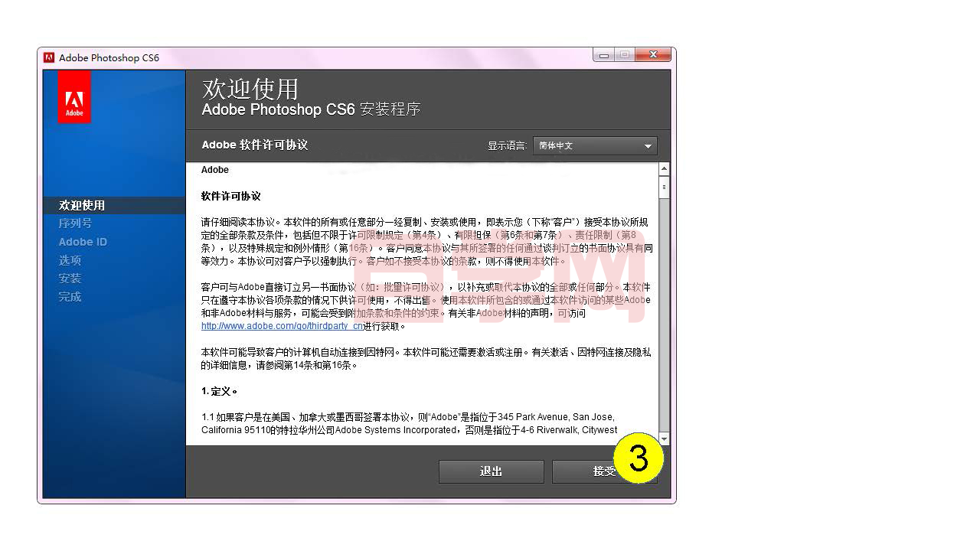Screen dimensions: 980x551
Task: Open the adobe.com thirdparty_cn link
Action: click(x=282, y=326)
